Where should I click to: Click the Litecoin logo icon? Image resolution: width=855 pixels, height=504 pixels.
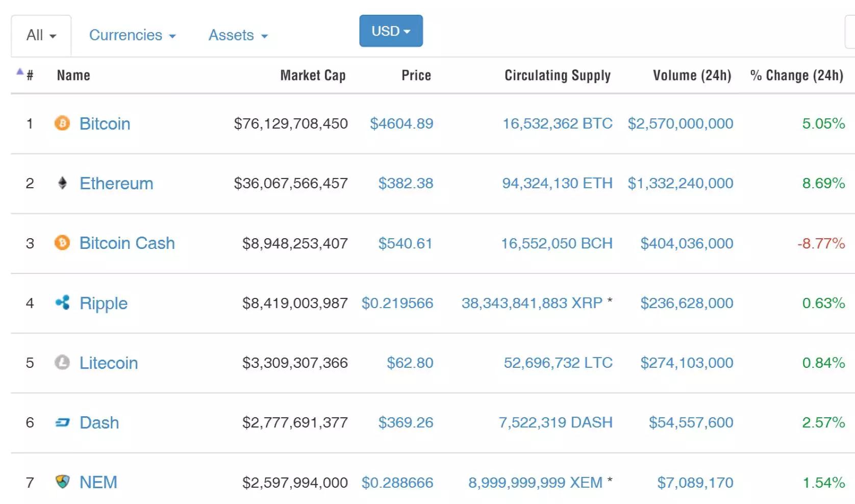click(62, 362)
